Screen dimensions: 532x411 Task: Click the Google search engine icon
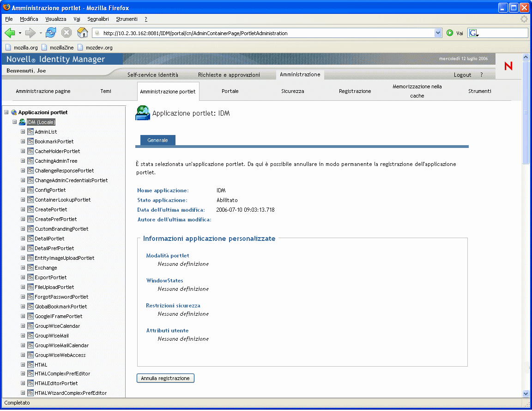click(x=474, y=33)
